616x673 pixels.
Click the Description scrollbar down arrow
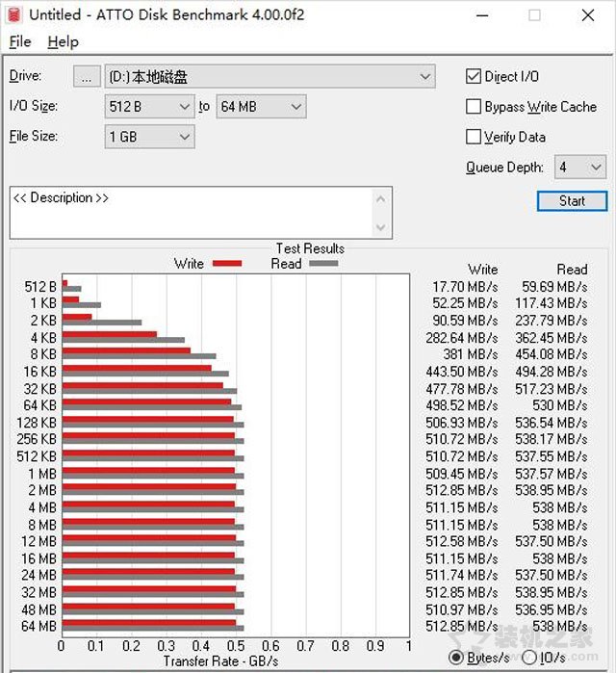380,227
